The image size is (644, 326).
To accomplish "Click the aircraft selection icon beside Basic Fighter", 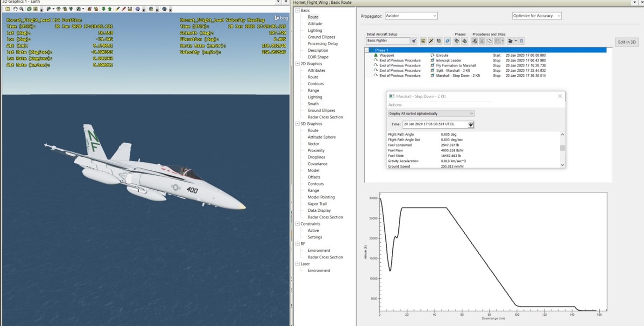I will tap(414, 41).
